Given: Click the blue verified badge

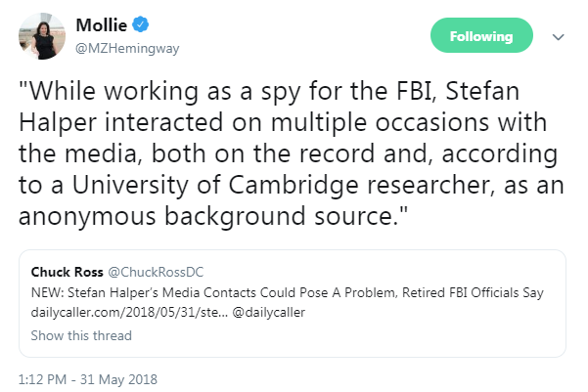Looking at the screenshot, I should 141,27.
